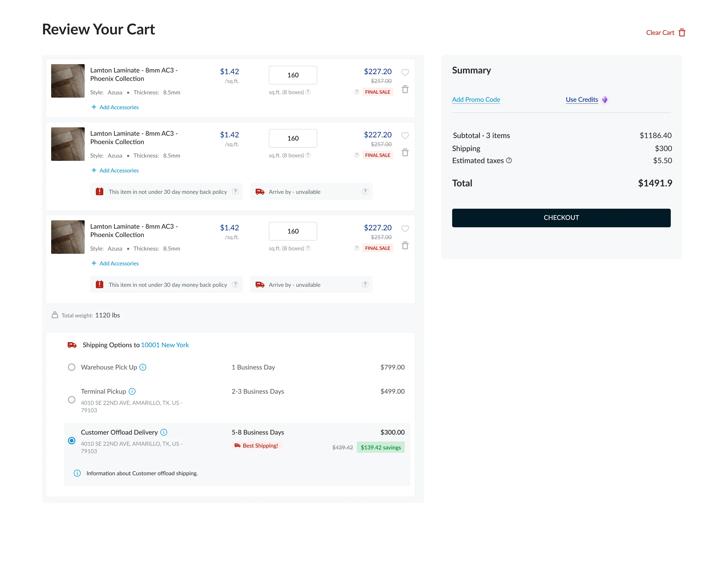Viewport: 728px width, 561px height.
Task: Add Accessories to the second cart item
Action: (x=115, y=171)
